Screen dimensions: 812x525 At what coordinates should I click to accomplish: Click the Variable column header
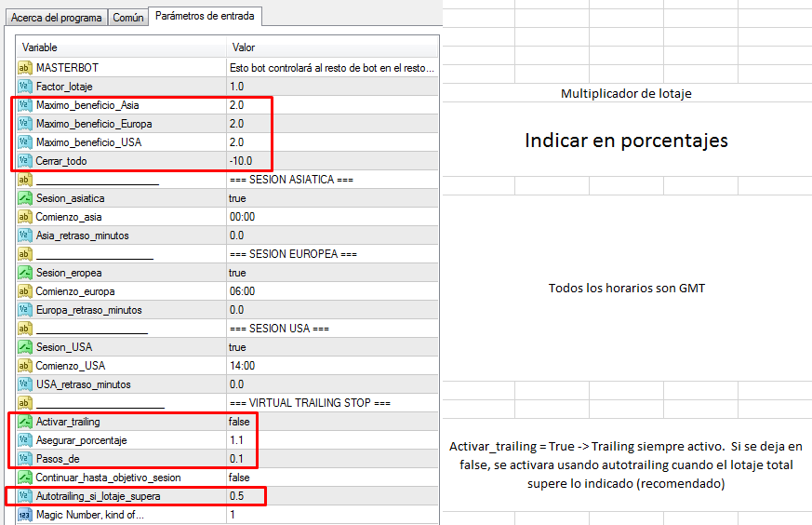121,47
